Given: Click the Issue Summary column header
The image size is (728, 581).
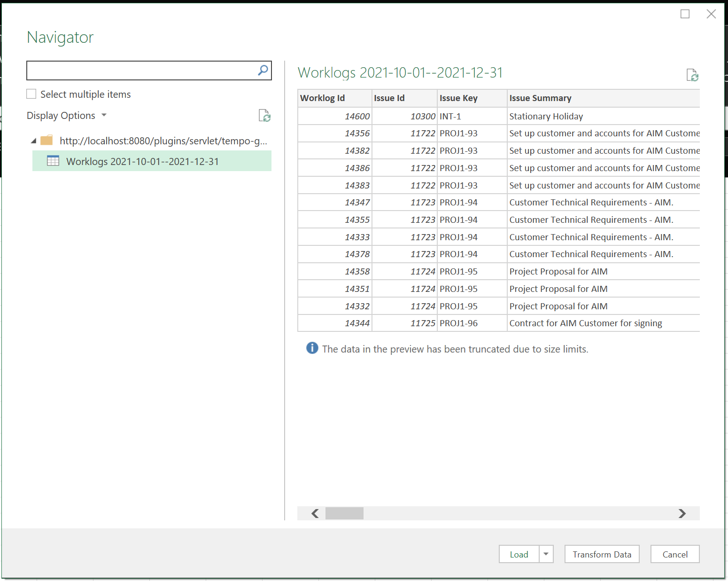Looking at the screenshot, I should point(540,98).
